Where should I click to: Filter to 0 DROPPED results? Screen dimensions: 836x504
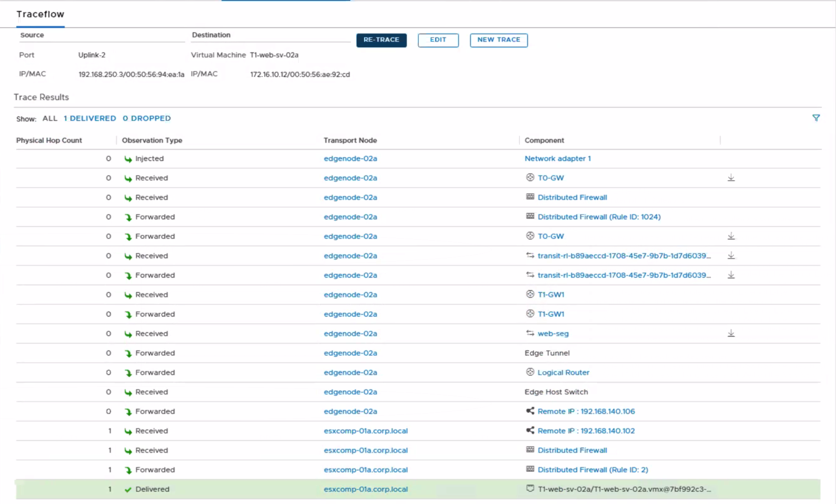(147, 118)
